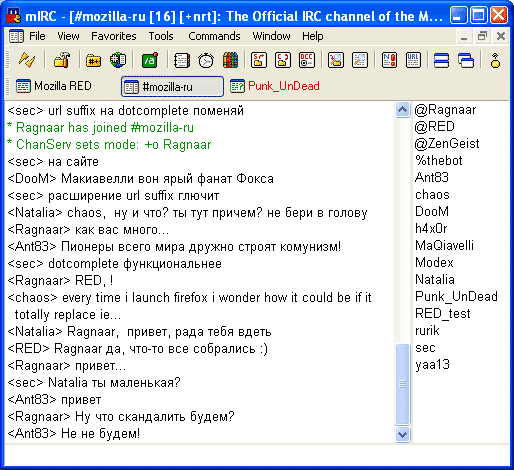Open the DCC options icon
Screen dimensions: 514x470
pos(307,60)
